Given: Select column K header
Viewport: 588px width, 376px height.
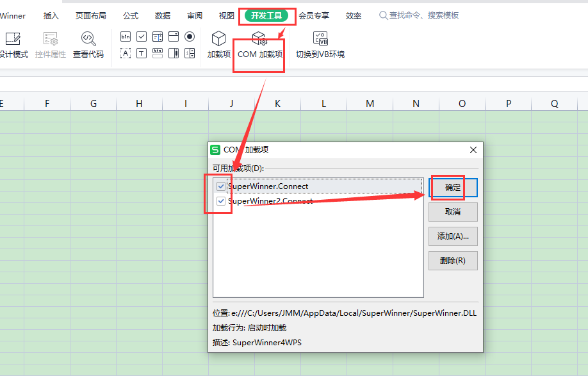Looking at the screenshot, I should [277, 104].
